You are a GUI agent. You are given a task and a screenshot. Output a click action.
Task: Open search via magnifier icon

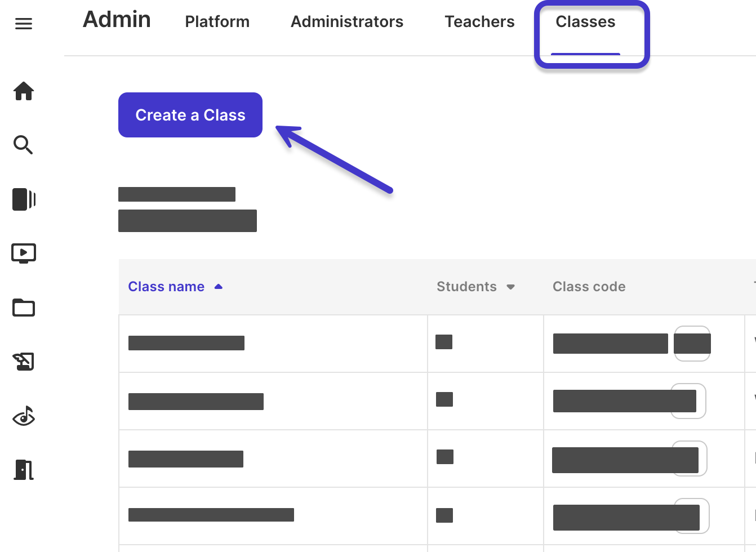pyautogui.click(x=24, y=145)
